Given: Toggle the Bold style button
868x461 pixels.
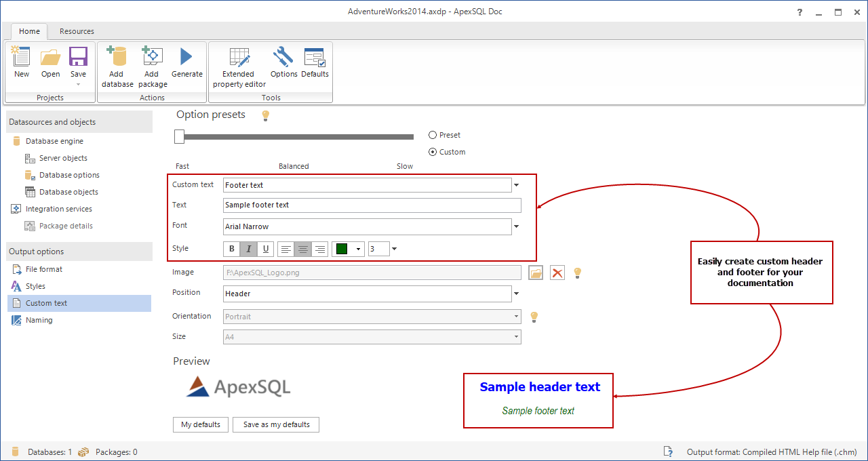Looking at the screenshot, I should (x=232, y=249).
